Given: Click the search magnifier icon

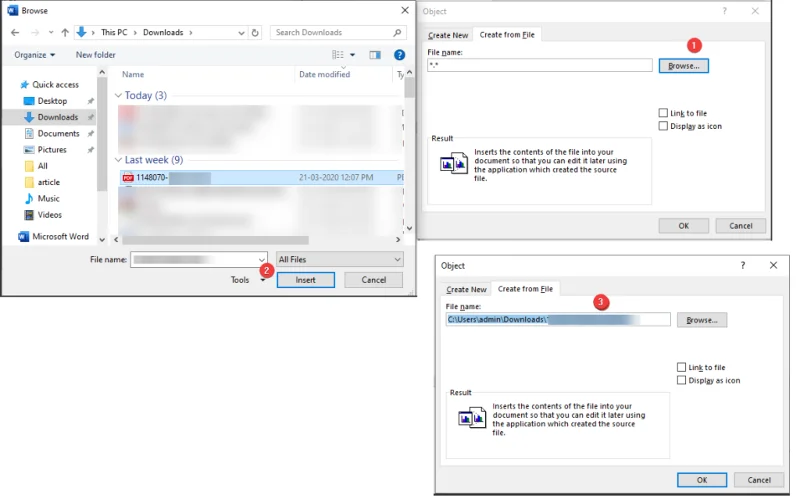Looking at the screenshot, I should (397, 32).
